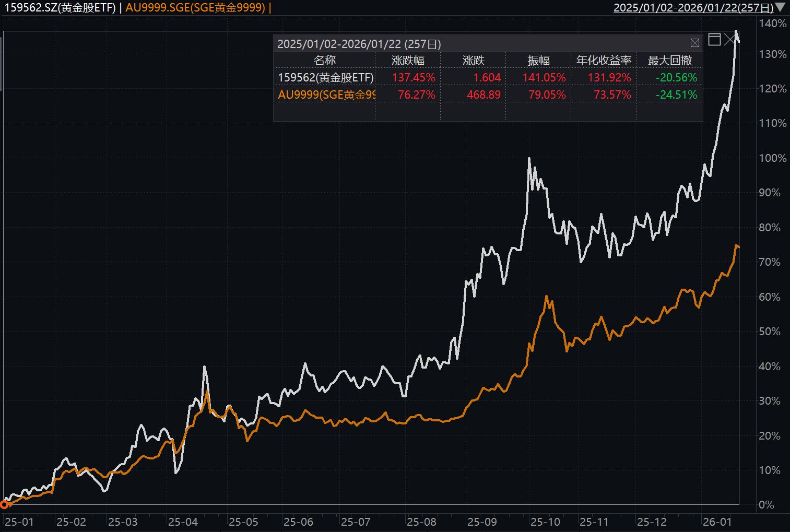
Task: Click the 年化收益率 column header
Action: tap(604, 61)
